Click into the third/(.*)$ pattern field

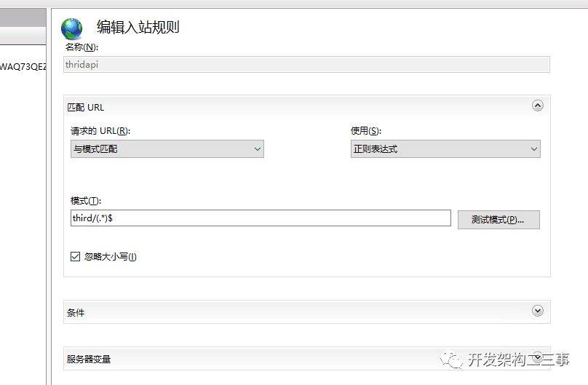pos(261,218)
